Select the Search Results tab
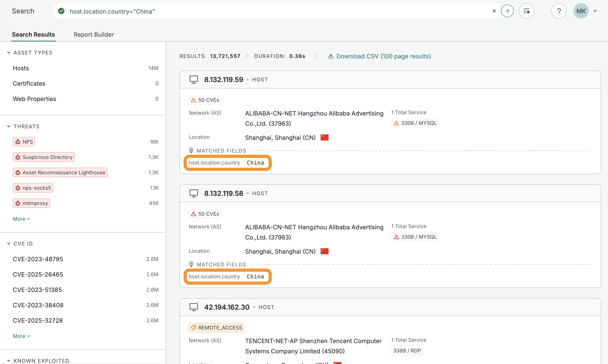Screen dimensions: 608x364 pyautogui.click(x=33, y=35)
